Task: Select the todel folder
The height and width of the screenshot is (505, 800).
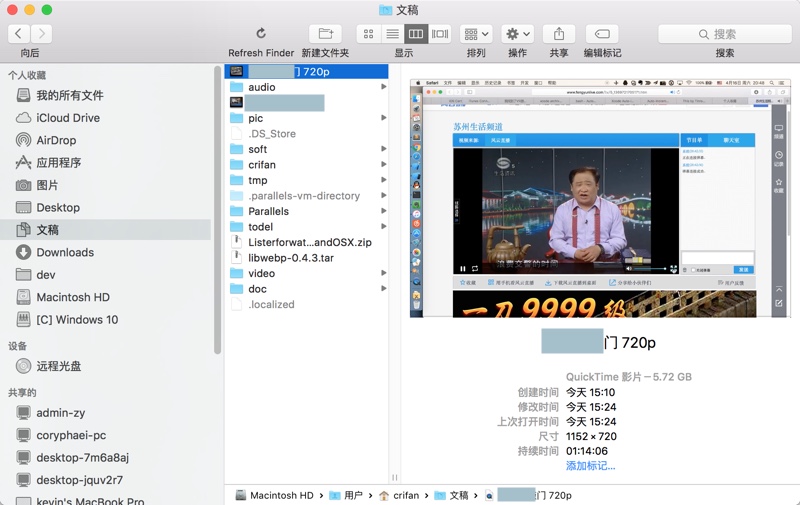Action: coord(260,227)
